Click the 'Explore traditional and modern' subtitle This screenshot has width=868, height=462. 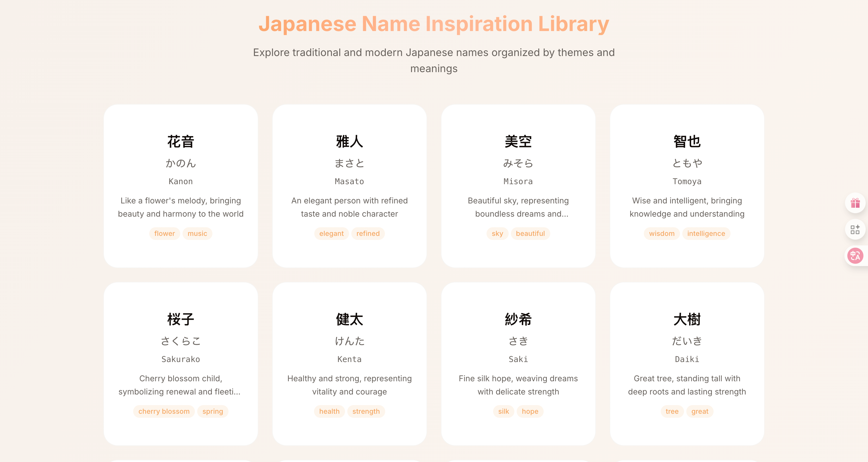coord(434,60)
